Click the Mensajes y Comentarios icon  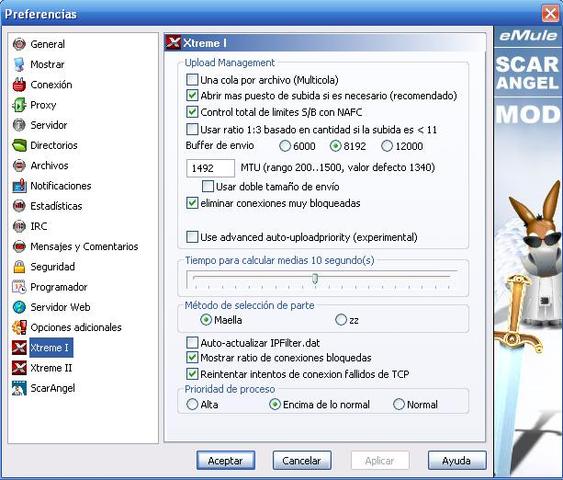[x=19, y=247]
